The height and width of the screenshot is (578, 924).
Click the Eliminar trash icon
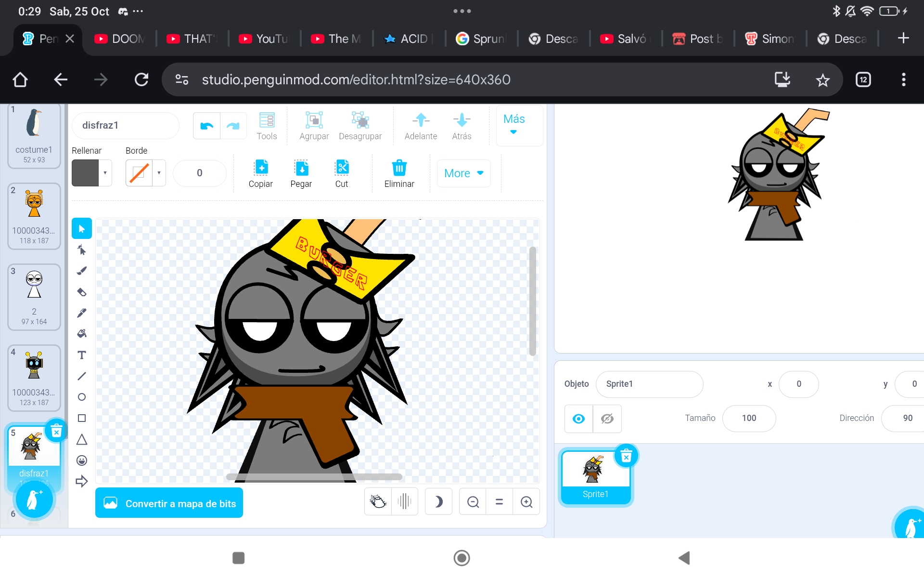click(399, 173)
